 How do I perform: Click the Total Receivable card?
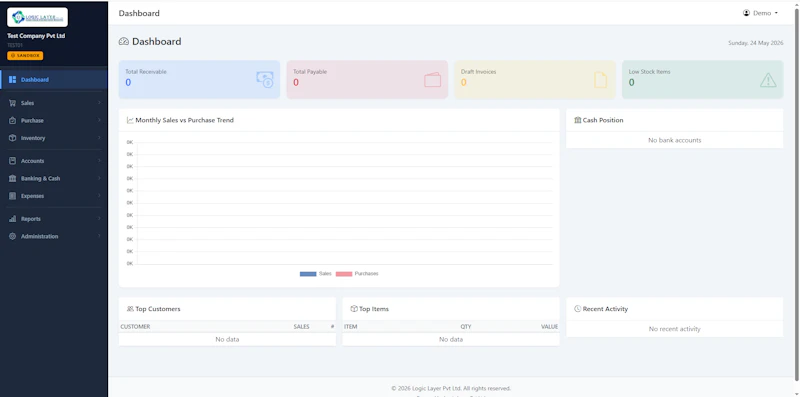199,80
